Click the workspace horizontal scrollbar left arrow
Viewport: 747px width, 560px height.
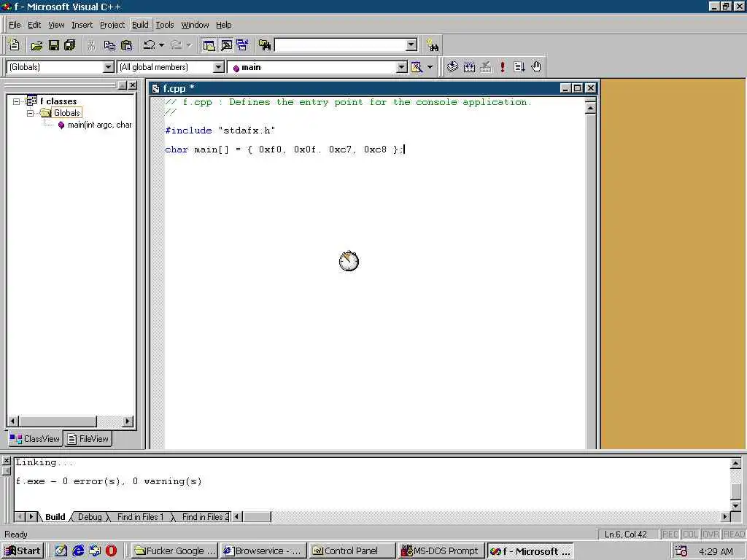click(13, 421)
